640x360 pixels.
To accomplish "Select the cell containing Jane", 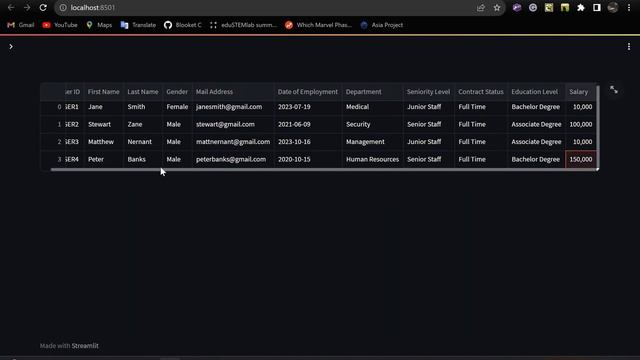I will coord(104,107).
